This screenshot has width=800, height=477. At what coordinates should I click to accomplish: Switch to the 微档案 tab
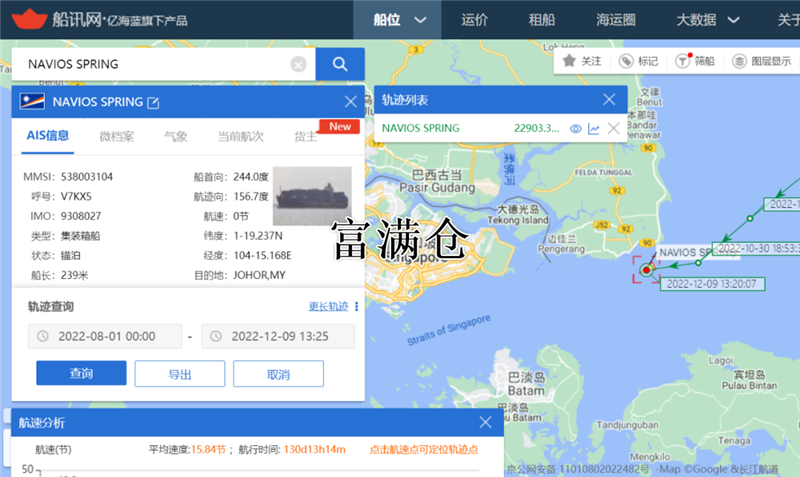point(117,137)
